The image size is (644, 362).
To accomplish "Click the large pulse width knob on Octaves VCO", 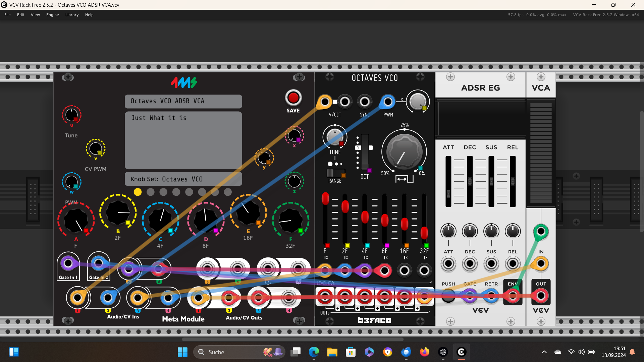I will point(404,152).
